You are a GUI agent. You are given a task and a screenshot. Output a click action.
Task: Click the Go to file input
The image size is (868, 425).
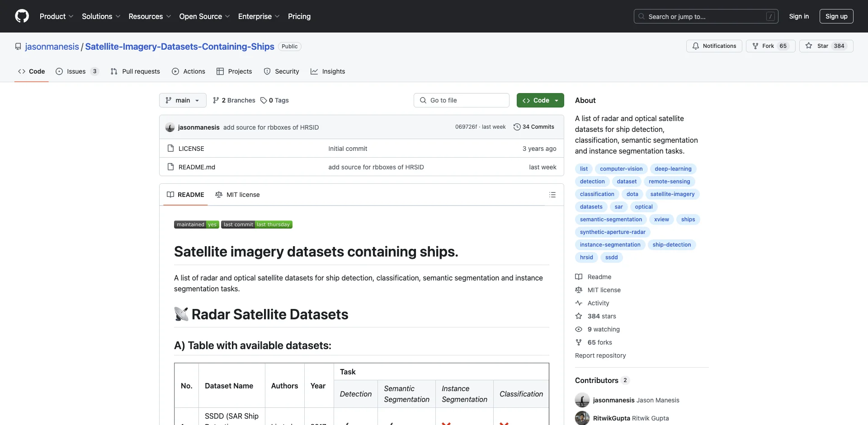click(x=461, y=100)
